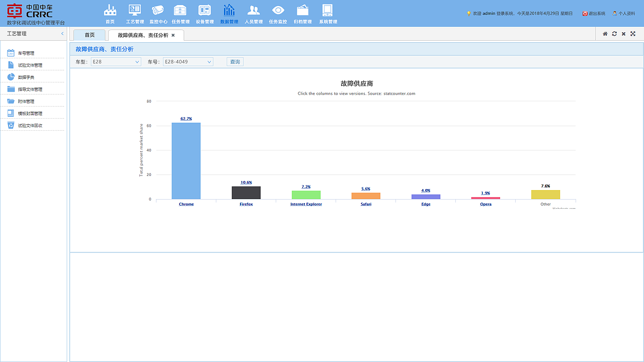Click the 10.6% data label

click(x=246, y=183)
